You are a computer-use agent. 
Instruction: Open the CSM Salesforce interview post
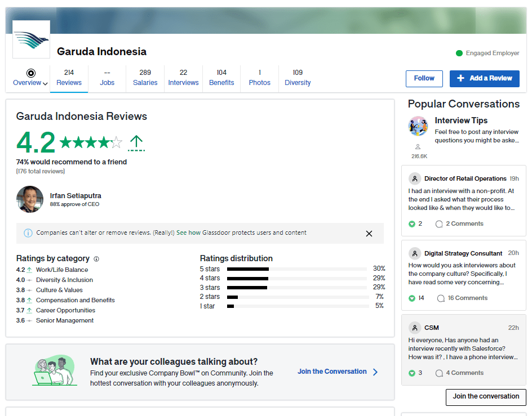coord(463,349)
